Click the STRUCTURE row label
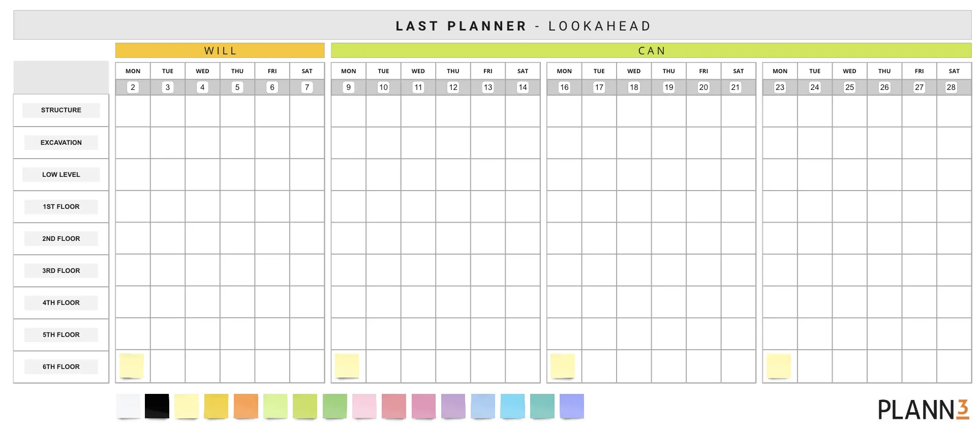This screenshot has height=432, width=980. pos(61,110)
